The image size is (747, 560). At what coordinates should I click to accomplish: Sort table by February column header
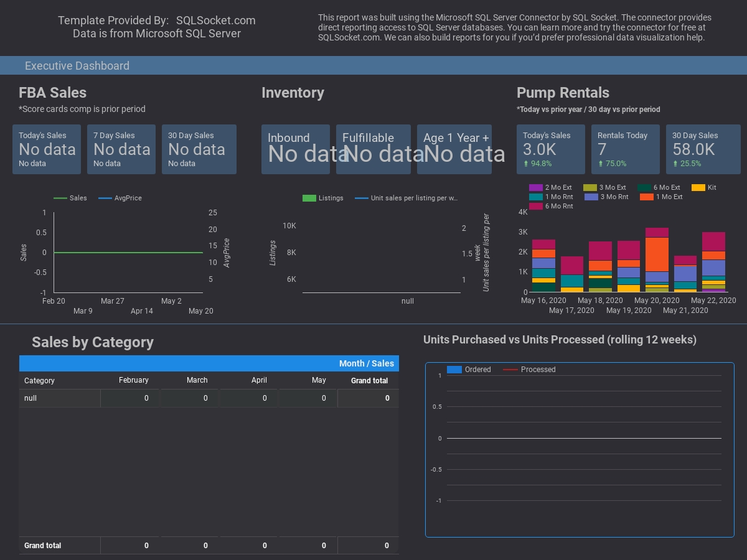133,380
